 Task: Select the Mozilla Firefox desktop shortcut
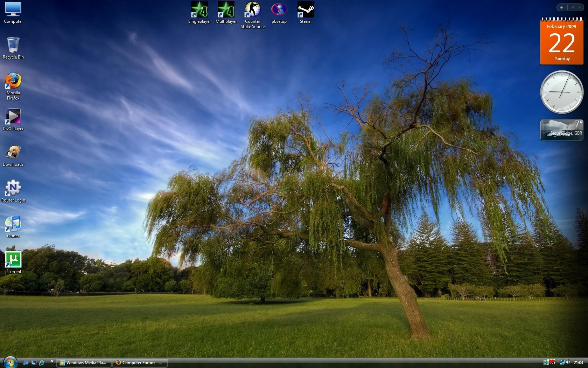[13, 86]
